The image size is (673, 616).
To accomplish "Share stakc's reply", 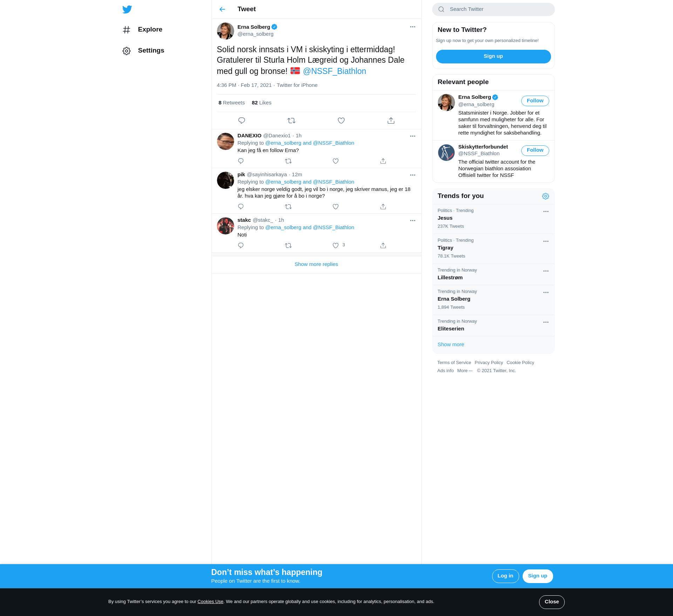I will [383, 246].
